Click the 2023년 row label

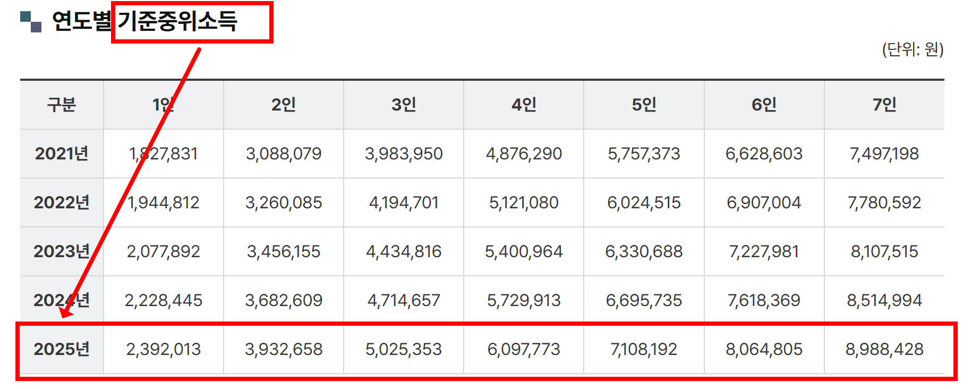62,251
